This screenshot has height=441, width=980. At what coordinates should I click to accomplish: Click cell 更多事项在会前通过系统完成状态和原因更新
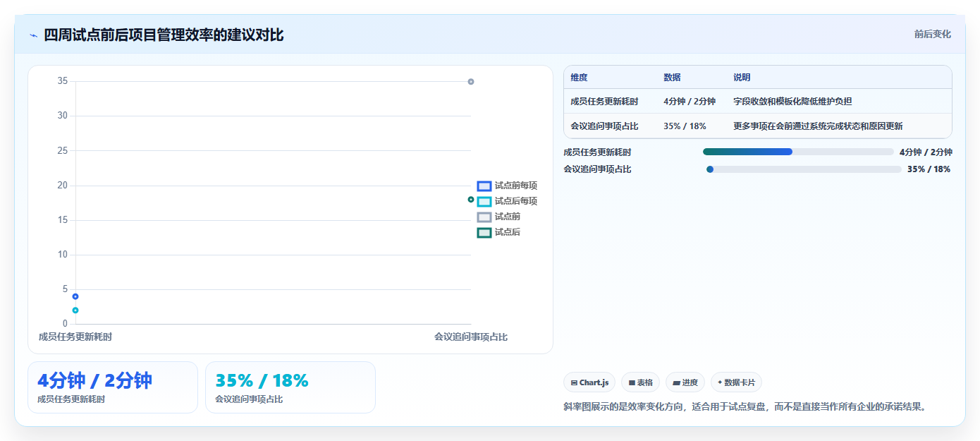pyautogui.click(x=818, y=126)
